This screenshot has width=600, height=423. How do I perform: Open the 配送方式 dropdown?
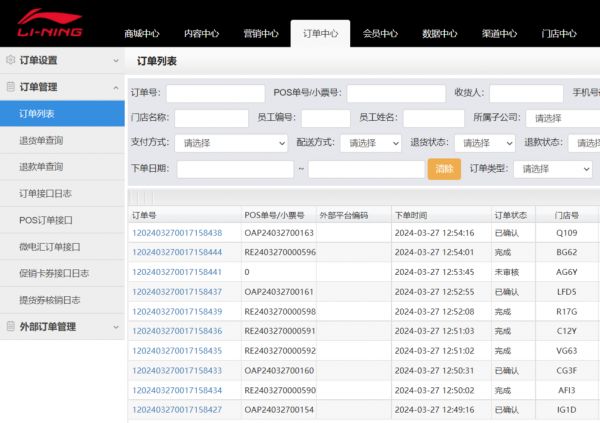[x=370, y=143]
